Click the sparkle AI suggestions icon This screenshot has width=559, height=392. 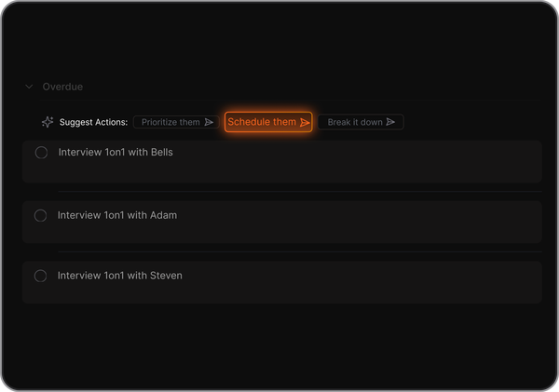pos(48,122)
